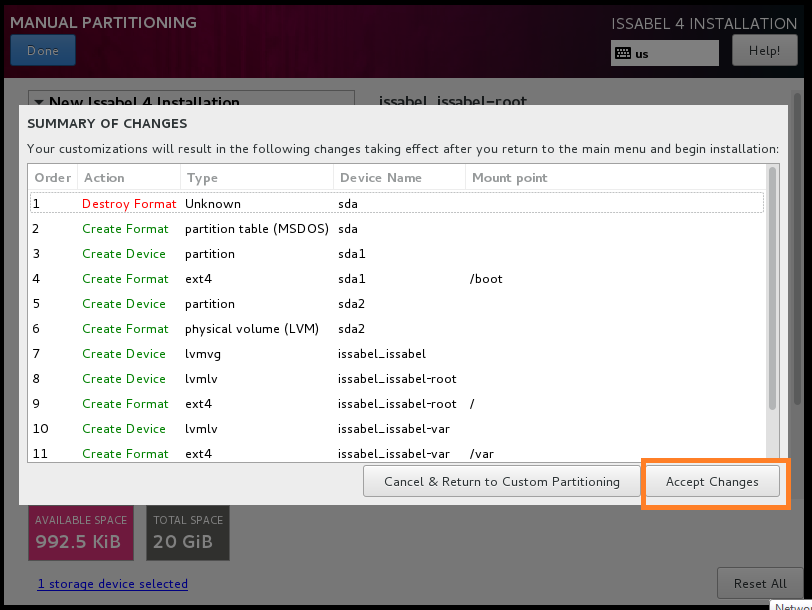Click the Type column header

point(202,178)
